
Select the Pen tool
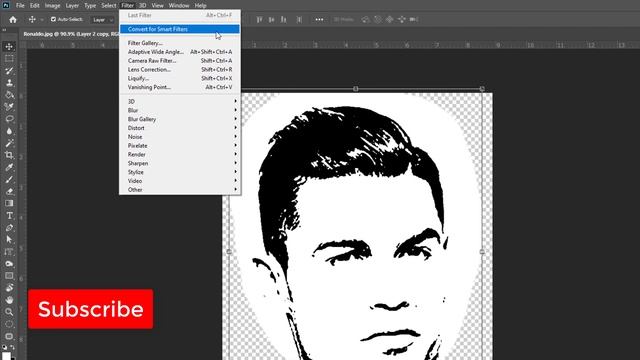pyautogui.click(x=9, y=227)
